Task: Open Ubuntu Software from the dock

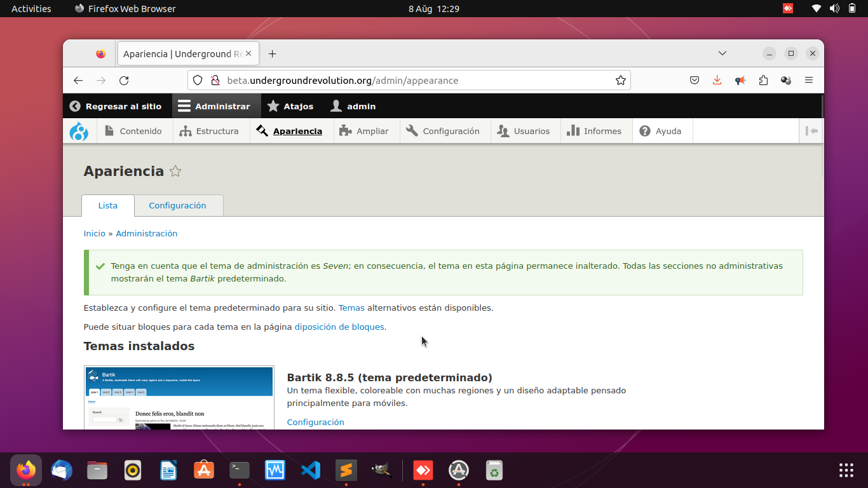Action: pyautogui.click(x=204, y=470)
